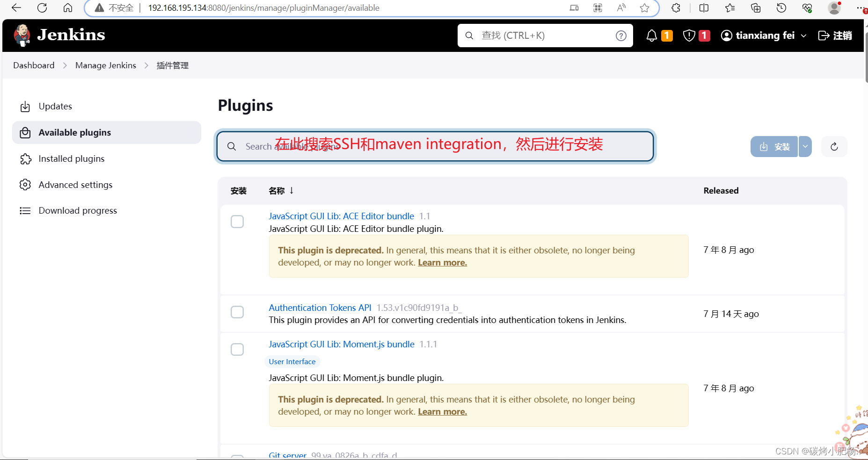Go back using browser back arrow

(16, 7)
